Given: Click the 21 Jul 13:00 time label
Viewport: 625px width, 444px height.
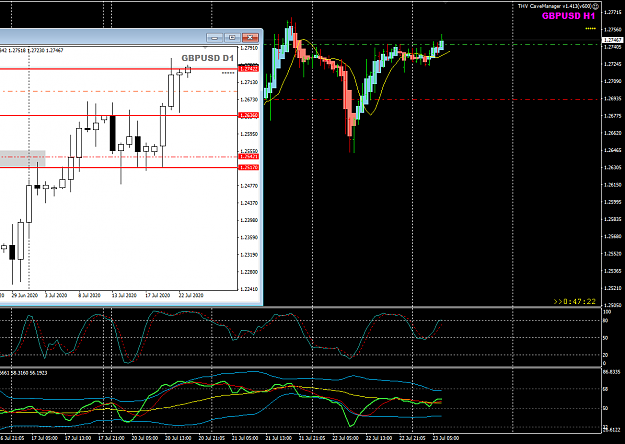Looking at the screenshot, I should click(x=279, y=438).
